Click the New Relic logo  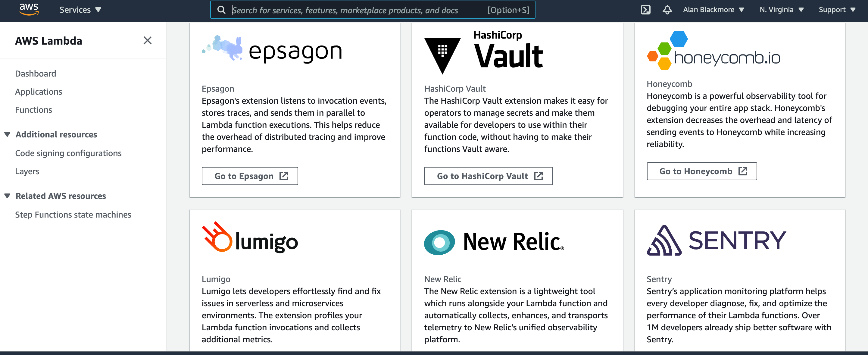pos(494,241)
